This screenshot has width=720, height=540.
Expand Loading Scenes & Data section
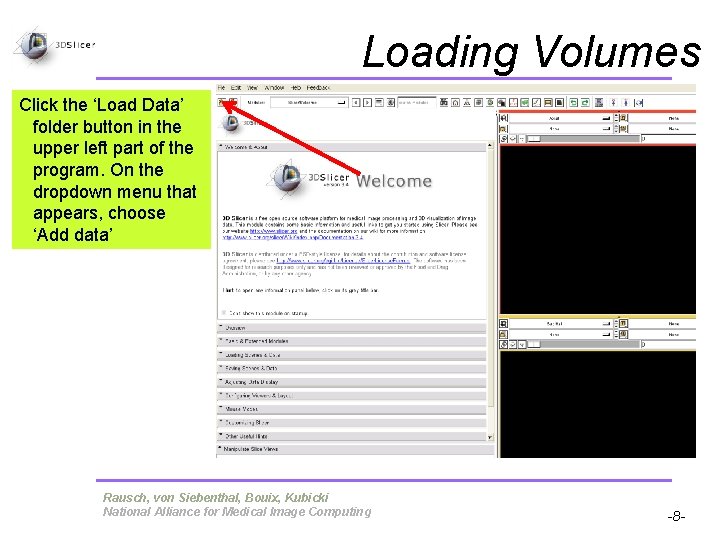click(352, 355)
